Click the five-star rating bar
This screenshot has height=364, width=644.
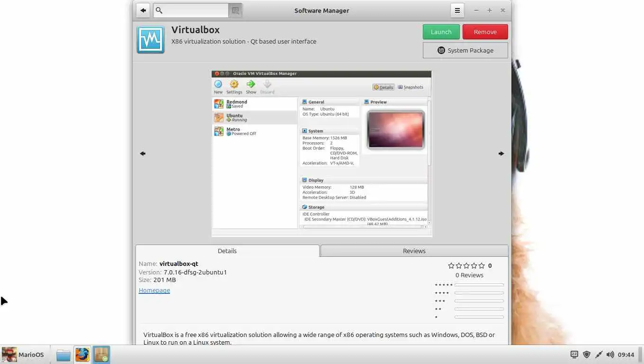click(479, 285)
